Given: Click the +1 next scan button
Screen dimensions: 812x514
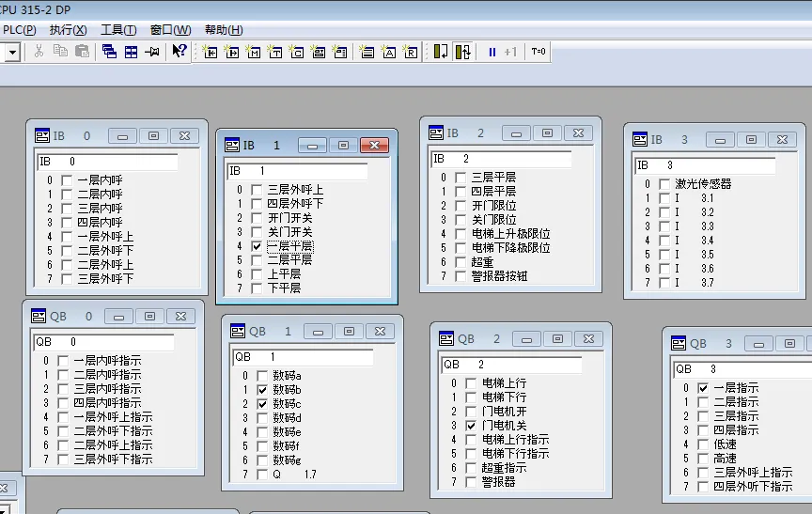Looking at the screenshot, I should click(x=510, y=52).
